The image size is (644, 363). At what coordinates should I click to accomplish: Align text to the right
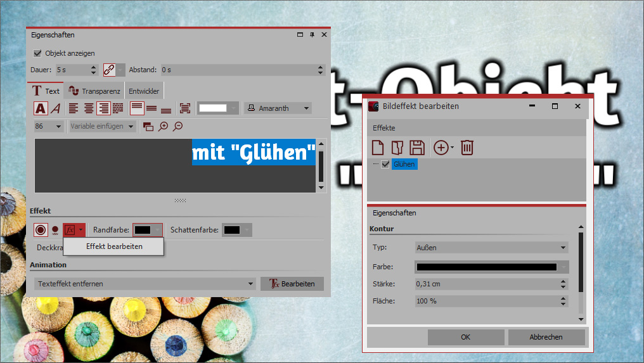point(103,108)
